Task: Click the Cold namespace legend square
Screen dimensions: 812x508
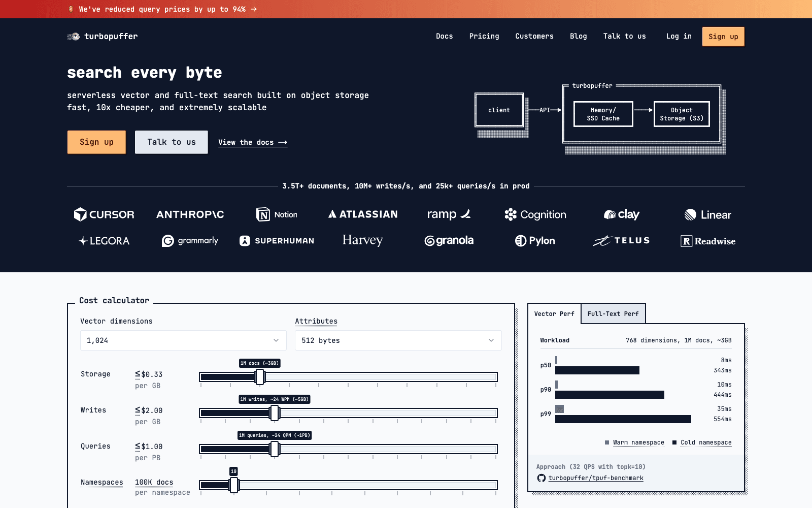Action: (674, 442)
